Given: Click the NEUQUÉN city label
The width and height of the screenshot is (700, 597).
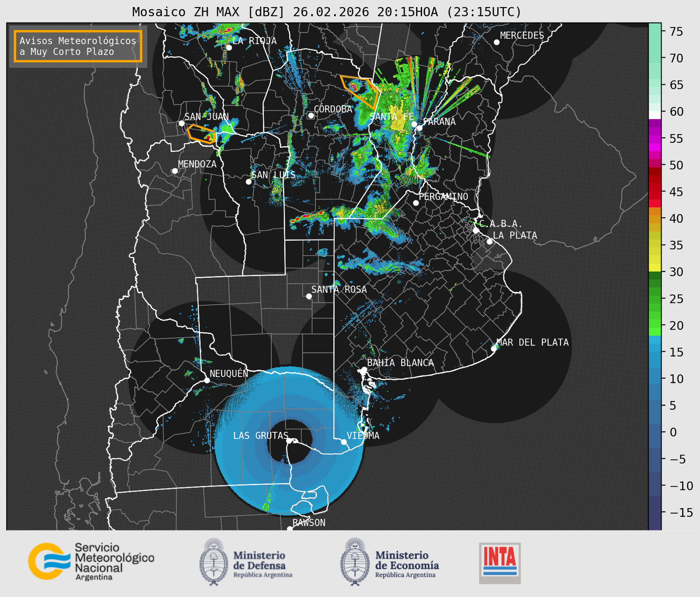Looking at the screenshot, I should 229,374.
